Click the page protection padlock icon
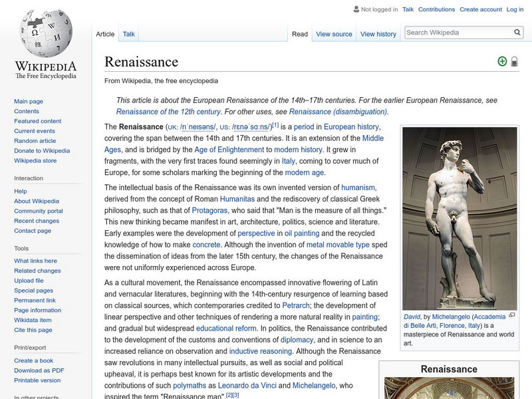532x399 pixels. point(514,61)
